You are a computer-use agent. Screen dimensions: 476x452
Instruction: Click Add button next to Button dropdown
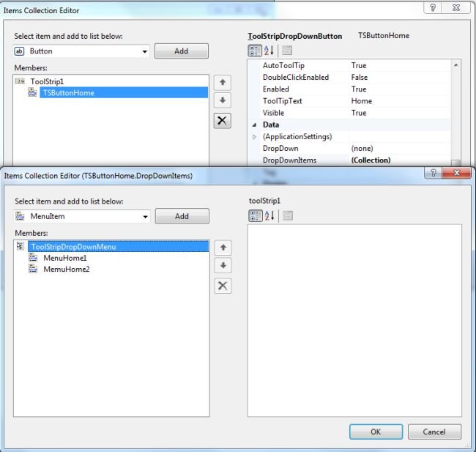(181, 51)
